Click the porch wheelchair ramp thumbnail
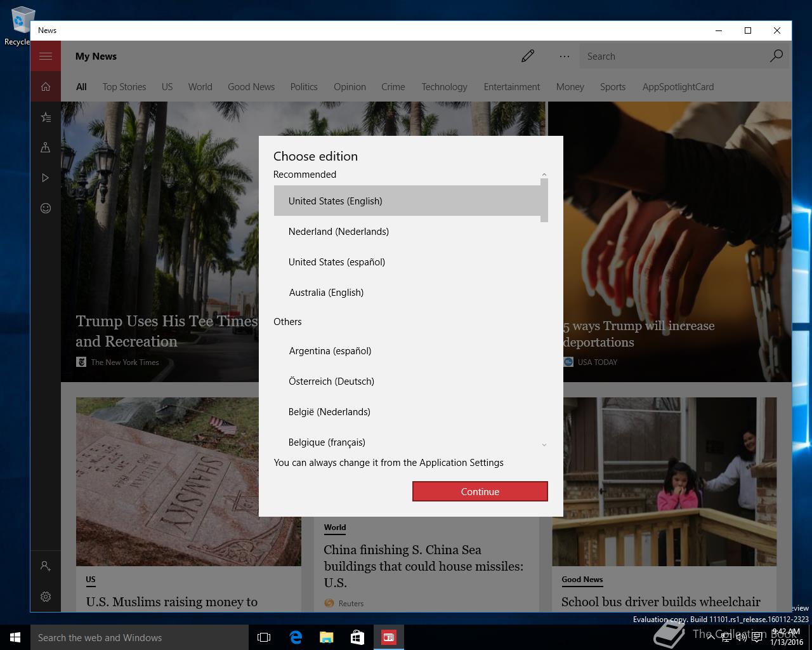 tap(664, 481)
